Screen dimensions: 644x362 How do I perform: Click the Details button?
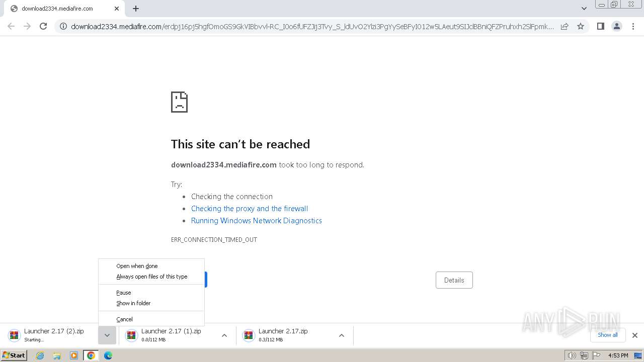click(454, 280)
